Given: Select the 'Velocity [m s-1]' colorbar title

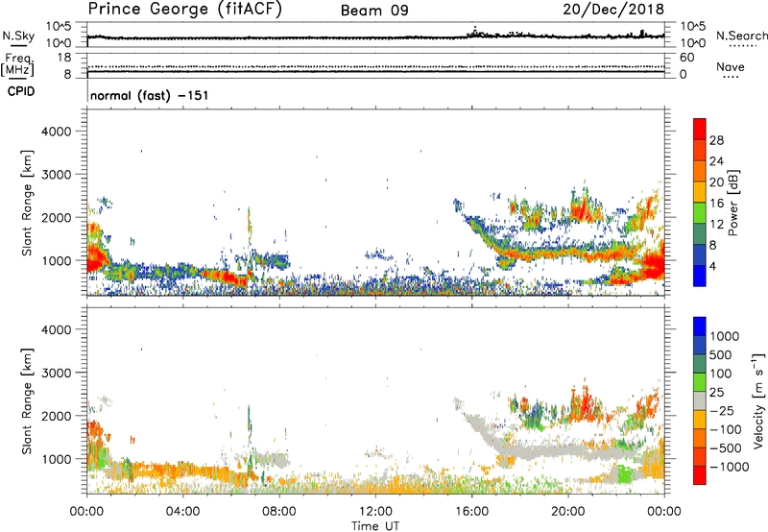Looking at the screenshot, I should (758, 400).
